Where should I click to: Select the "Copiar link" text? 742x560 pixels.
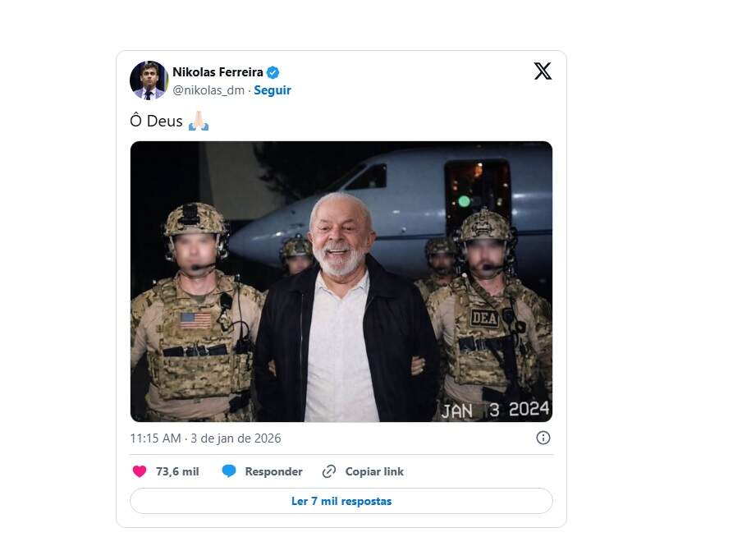pyautogui.click(x=374, y=471)
